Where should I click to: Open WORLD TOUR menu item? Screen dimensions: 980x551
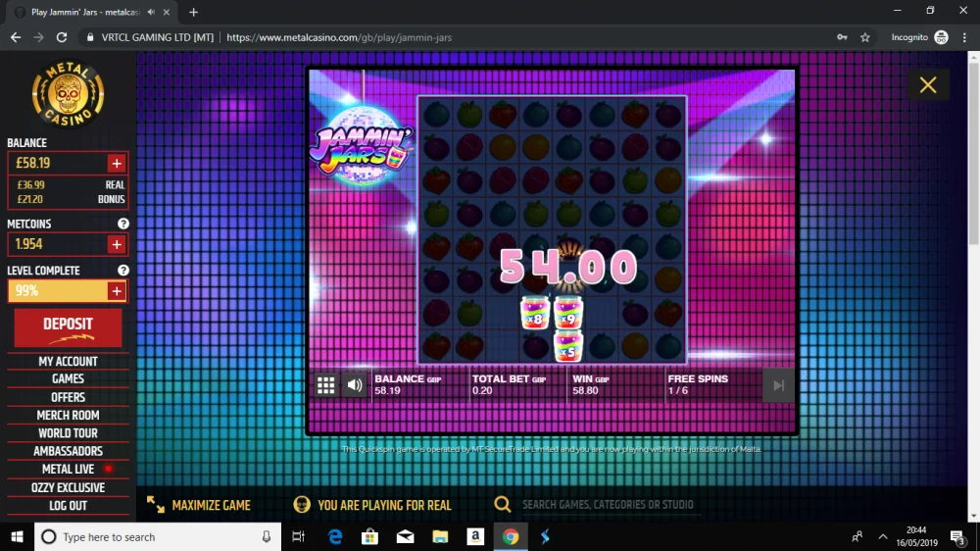click(x=69, y=433)
